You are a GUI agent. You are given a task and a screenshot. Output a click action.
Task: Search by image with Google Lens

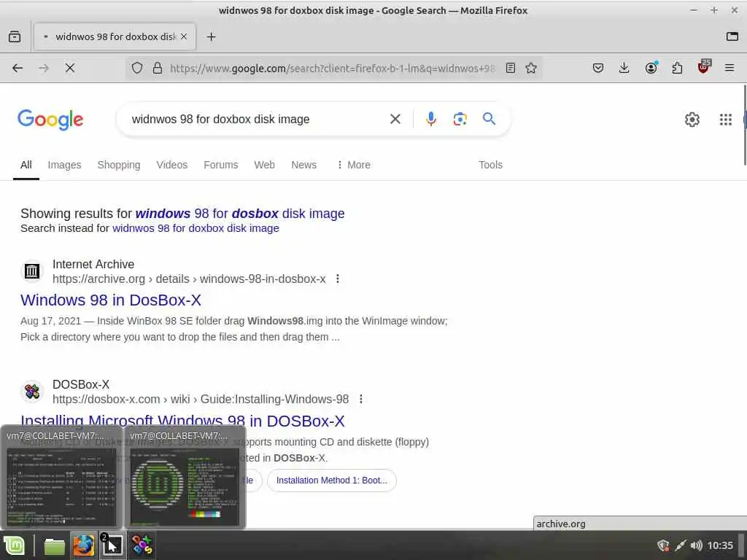460,119
